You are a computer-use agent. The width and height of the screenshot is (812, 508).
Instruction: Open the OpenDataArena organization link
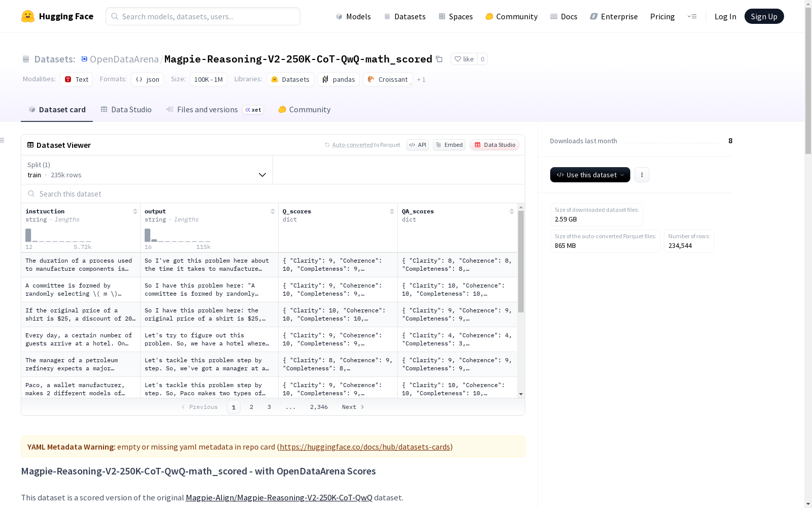124,59
